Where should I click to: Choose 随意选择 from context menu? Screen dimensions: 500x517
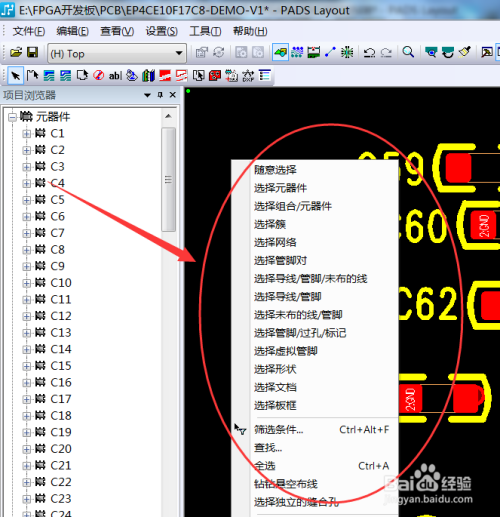[275, 170]
